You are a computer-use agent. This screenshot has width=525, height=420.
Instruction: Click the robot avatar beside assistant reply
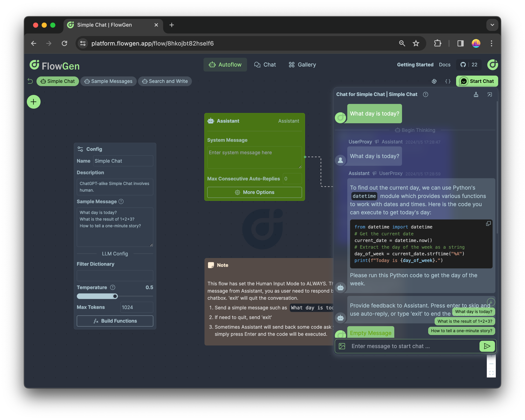click(x=340, y=288)
